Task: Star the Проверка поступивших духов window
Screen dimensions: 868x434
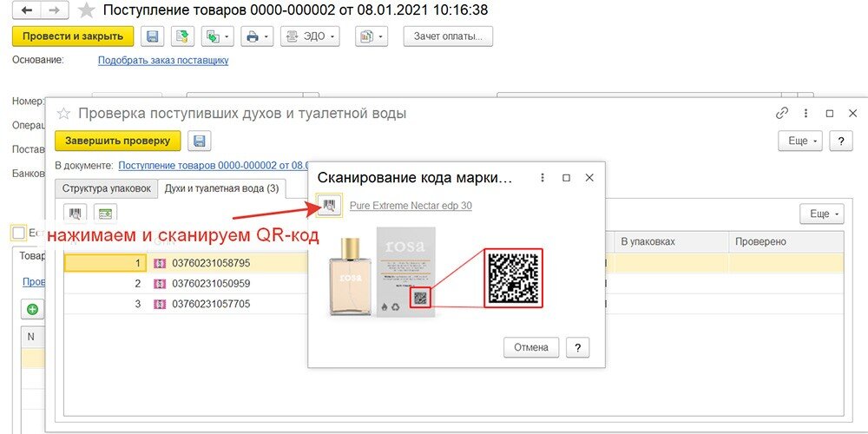Action: (64, 114)
